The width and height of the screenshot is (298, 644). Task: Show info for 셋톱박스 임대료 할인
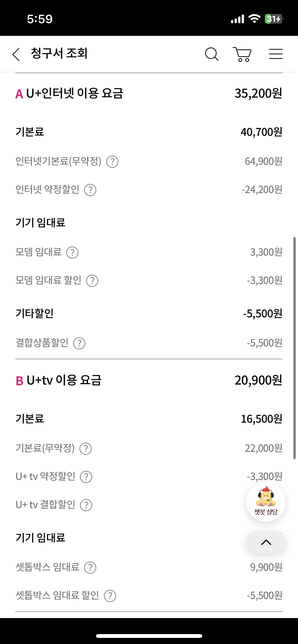click(x=110, y=596)
